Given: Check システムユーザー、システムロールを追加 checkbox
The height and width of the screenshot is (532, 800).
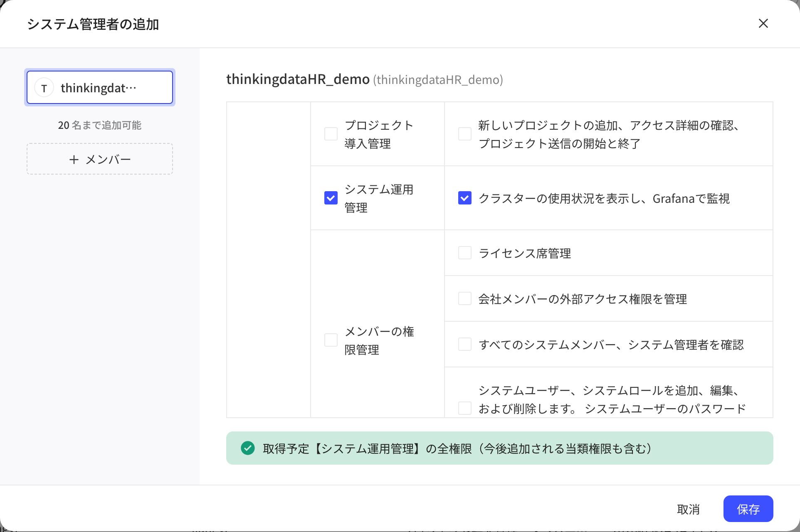Looking at the screenshot, I should click(464, 408).
